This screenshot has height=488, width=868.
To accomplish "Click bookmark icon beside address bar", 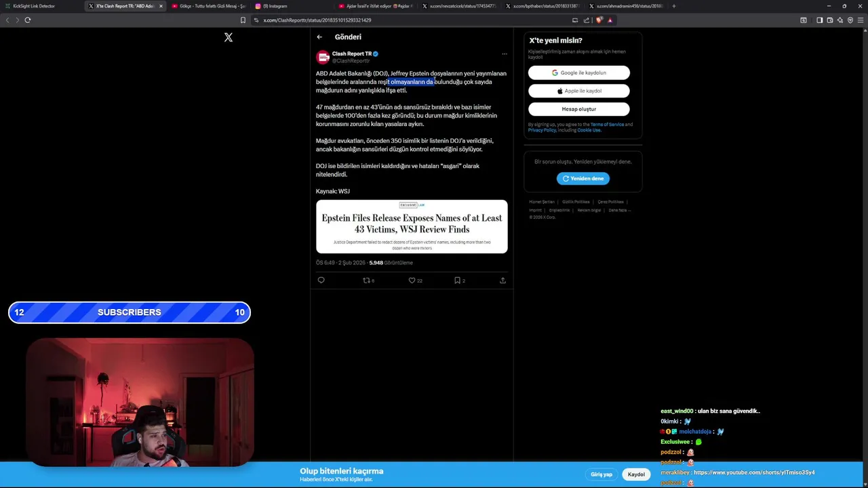I will [243, 20].
